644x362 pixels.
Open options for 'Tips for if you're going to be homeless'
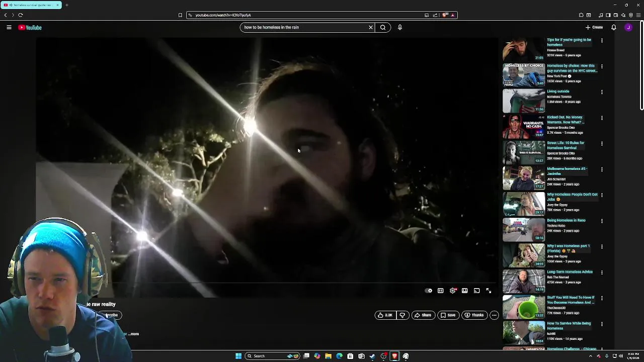(x=602, y=40)
